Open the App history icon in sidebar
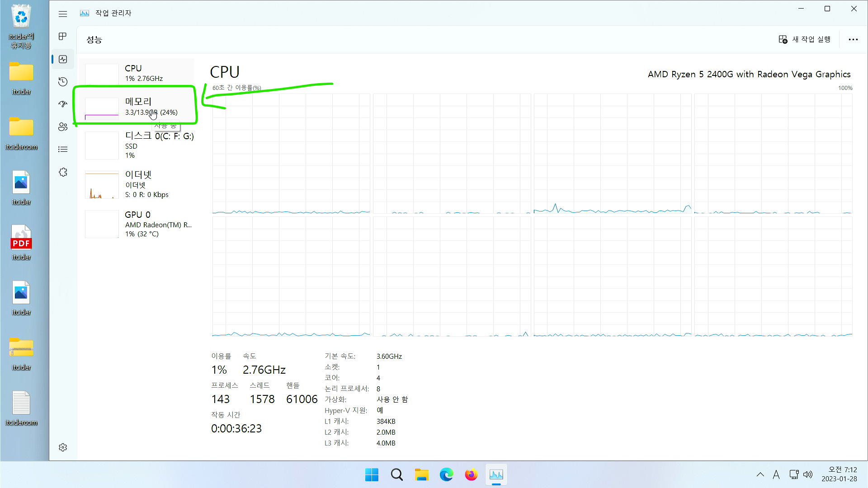Image resolution: width=868 pixels, height=488 pixels. pyautogui.click(x=63, y=82)
